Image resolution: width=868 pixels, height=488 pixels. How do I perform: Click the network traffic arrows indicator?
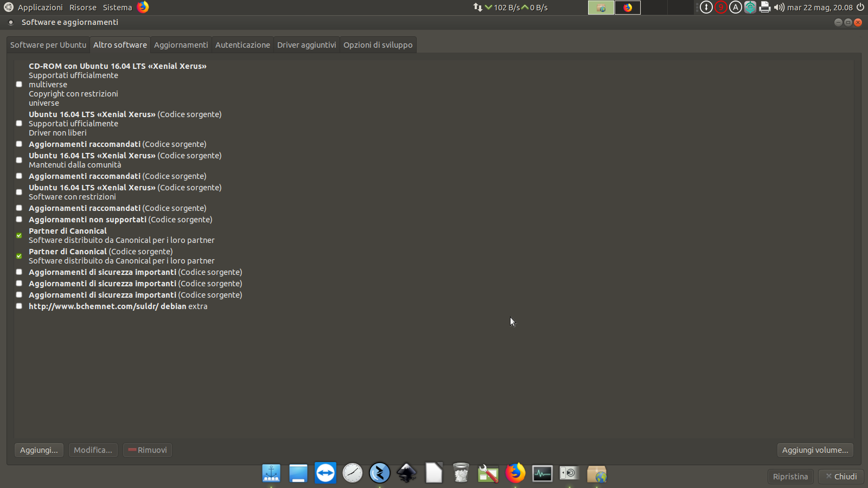pyautogui.click(x=478, y=7)
